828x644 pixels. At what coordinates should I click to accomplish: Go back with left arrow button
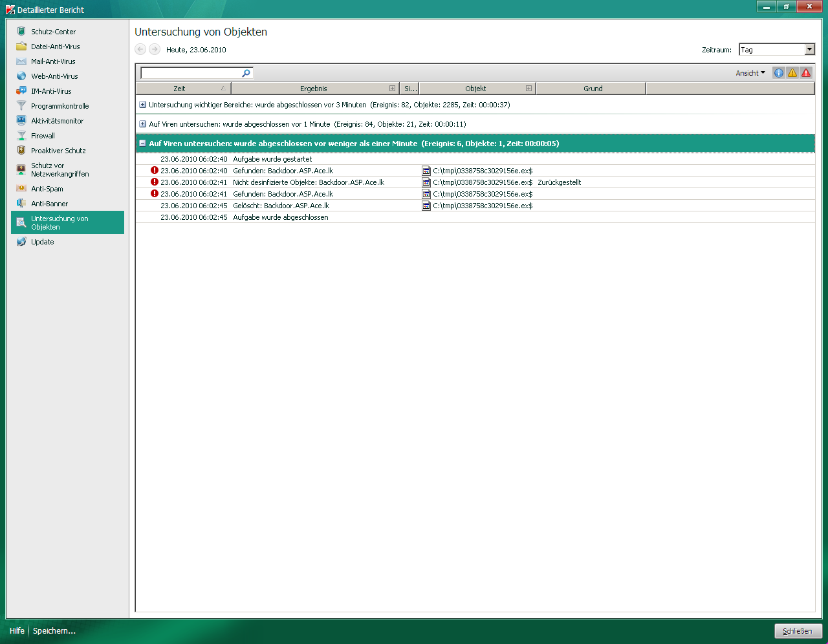click(140, 49)
